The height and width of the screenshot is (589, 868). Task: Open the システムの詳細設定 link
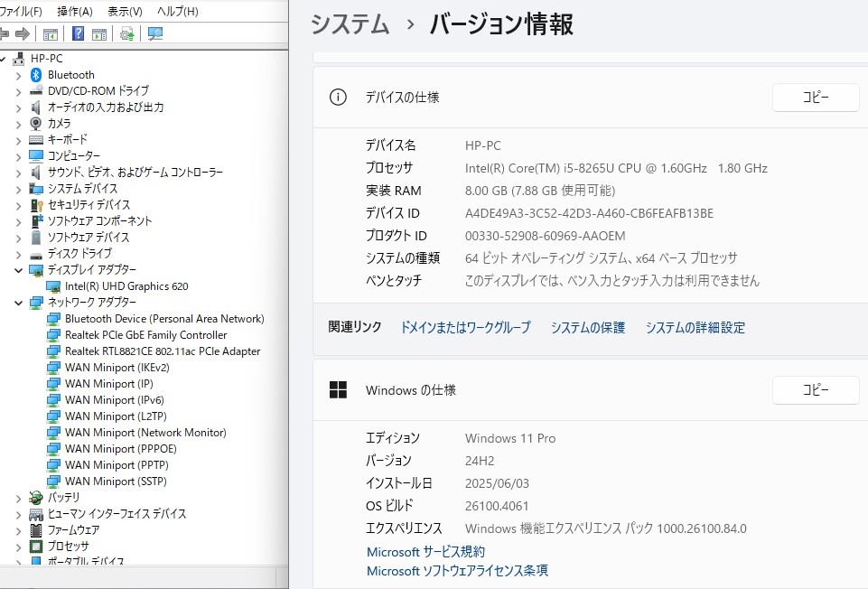695,328
